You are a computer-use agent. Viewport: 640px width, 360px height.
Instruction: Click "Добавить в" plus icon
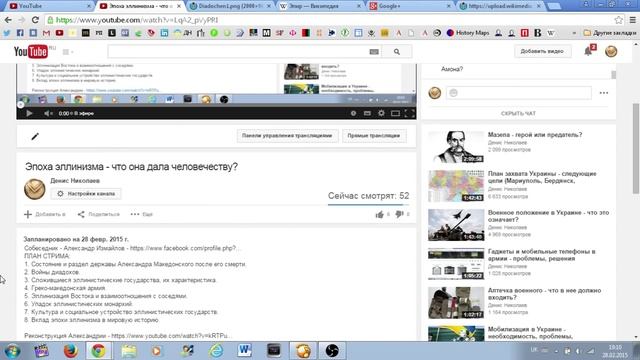28,214
